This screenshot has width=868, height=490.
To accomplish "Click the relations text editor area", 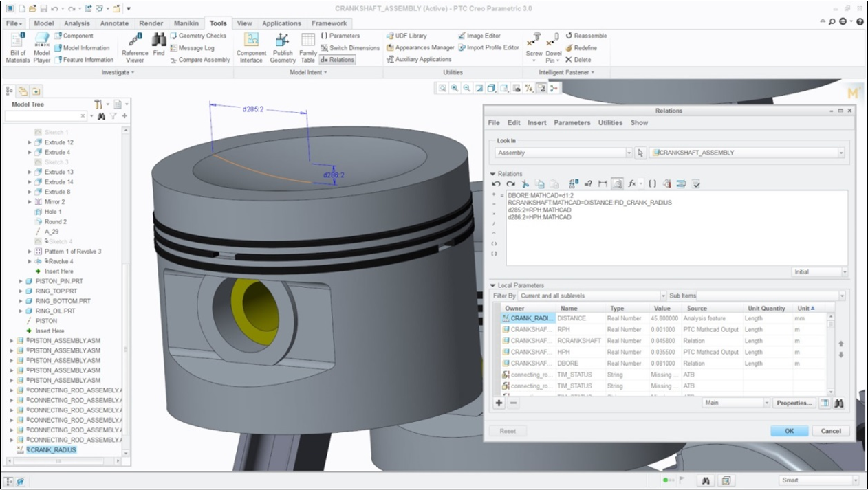I will [677, 228].
